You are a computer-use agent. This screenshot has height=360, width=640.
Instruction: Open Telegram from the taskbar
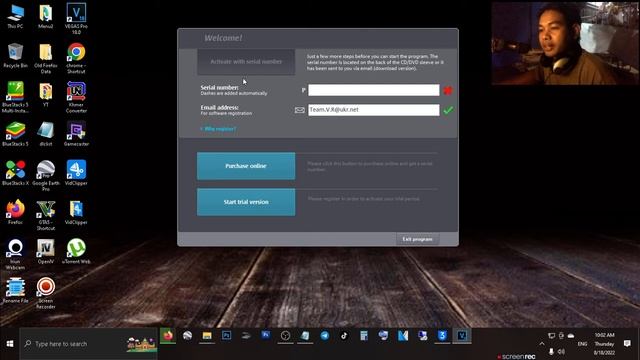(324, 336)
